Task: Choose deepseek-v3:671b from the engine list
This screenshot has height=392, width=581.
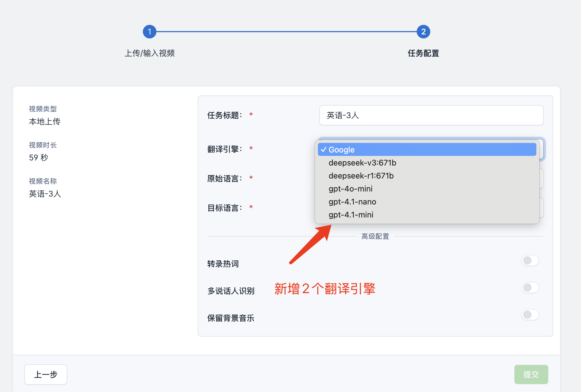Action: coord(427,163)
